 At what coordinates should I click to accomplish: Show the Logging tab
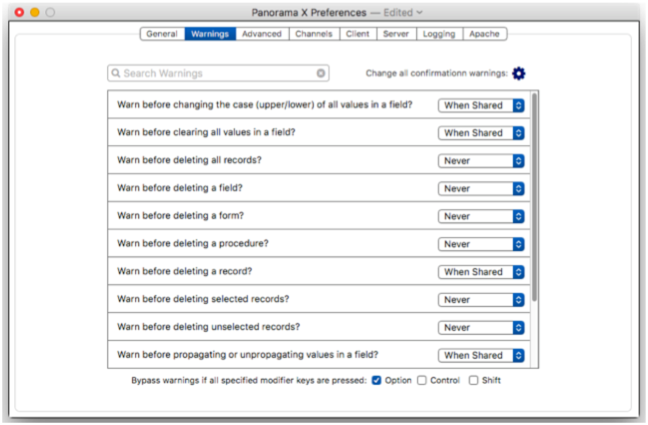[x=439, y=34]
